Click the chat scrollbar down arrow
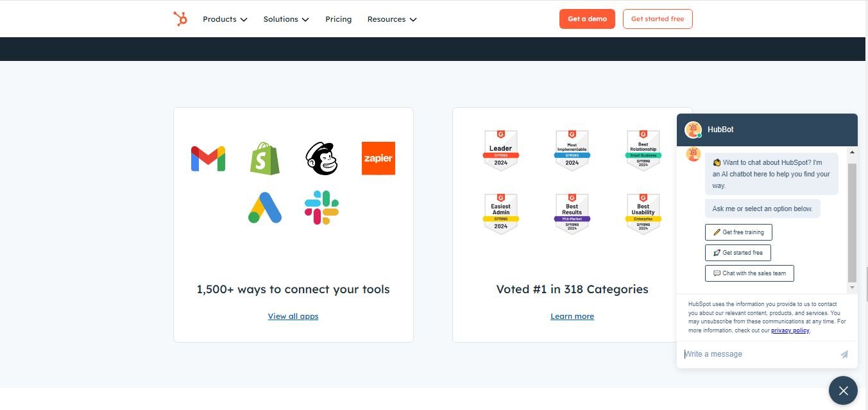 coord(852,288)
